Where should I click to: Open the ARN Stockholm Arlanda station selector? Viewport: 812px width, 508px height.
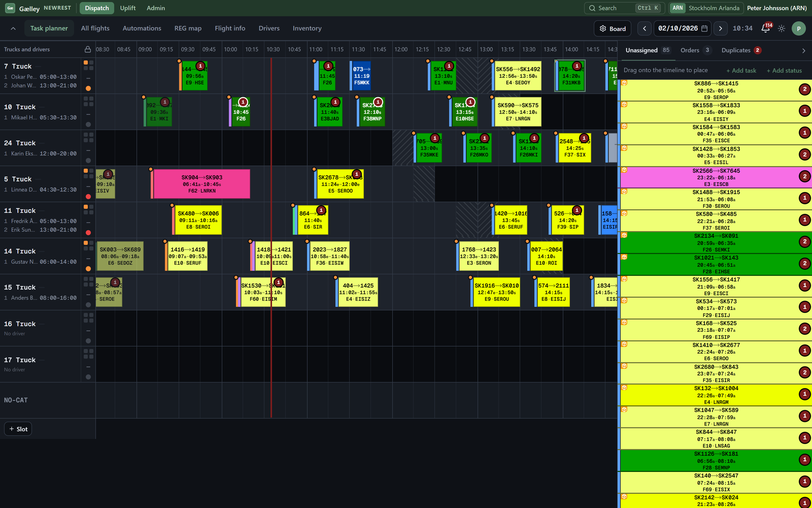click(x=706, y=8)
